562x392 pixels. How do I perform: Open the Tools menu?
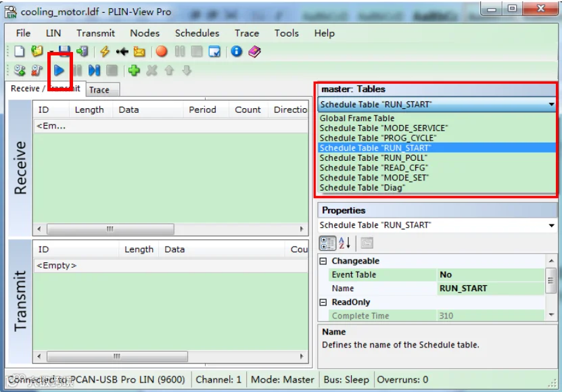[286, 33]
